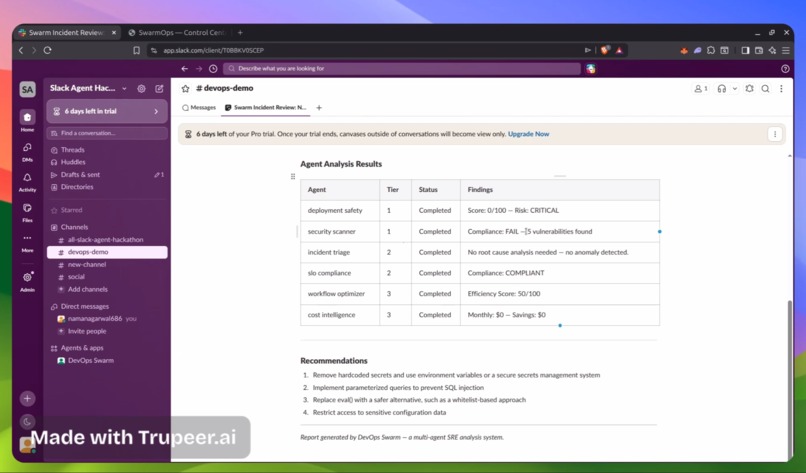Open the channel notification settings icon
This screenshot has width=806, height=473.
[x=749, y=89]
